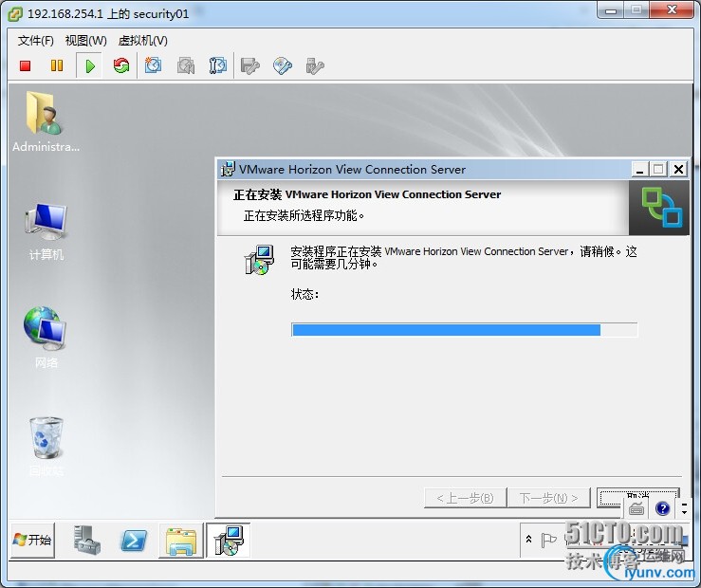Select the Administrator folder desktop icon
The height and width of the screenshot is (588, 701).
pos(46,120)
